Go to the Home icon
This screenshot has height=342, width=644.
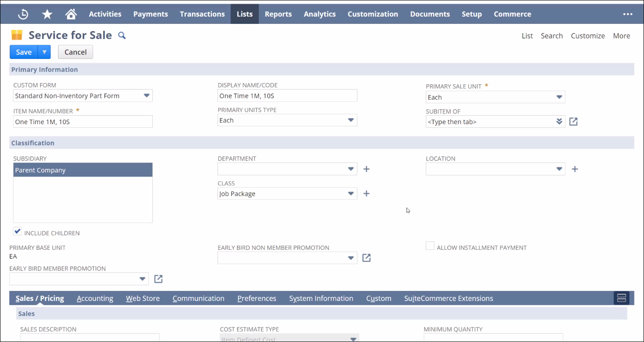71,14
